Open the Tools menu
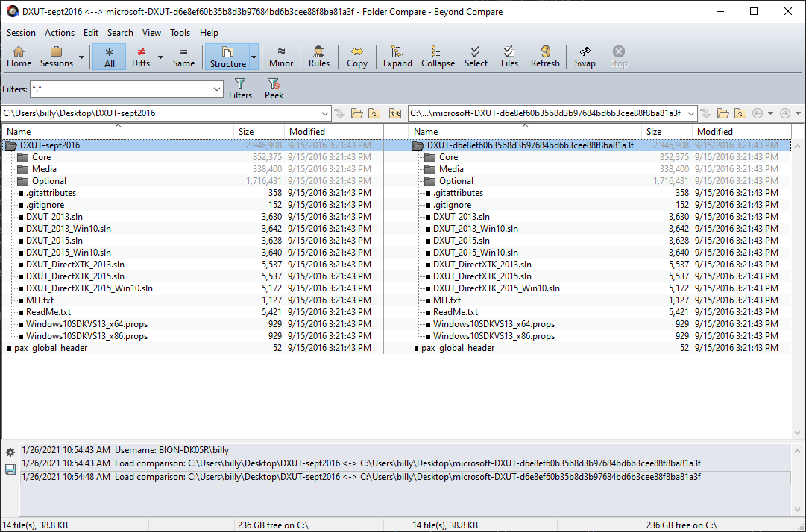This screenshot has width=806, height=532. (180, 32)
